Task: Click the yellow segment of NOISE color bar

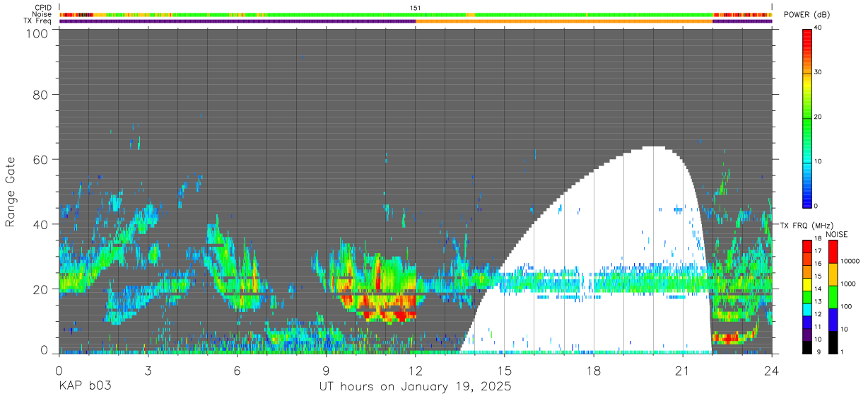Action: 832,274
